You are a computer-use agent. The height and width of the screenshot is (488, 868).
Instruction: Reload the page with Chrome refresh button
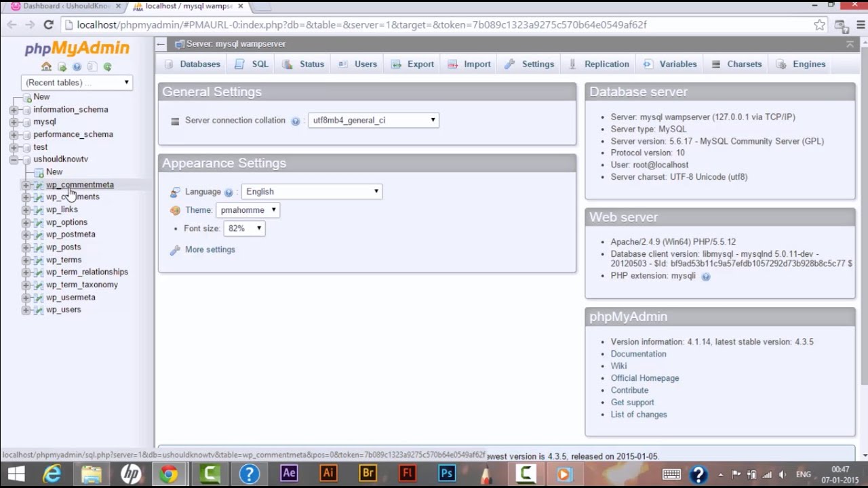click(48, 24)
